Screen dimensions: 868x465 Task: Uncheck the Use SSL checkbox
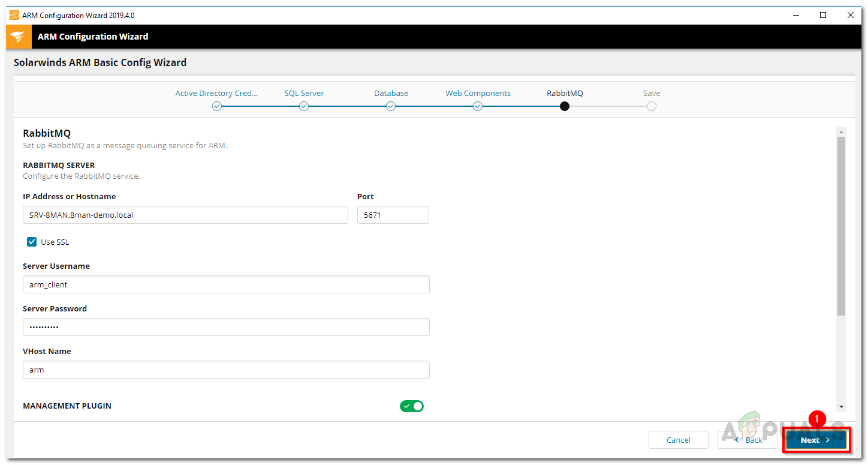click(32, 242)
